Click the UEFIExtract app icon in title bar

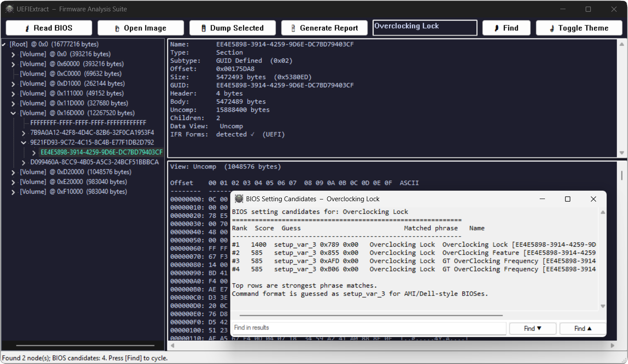(x=10, y=9)
